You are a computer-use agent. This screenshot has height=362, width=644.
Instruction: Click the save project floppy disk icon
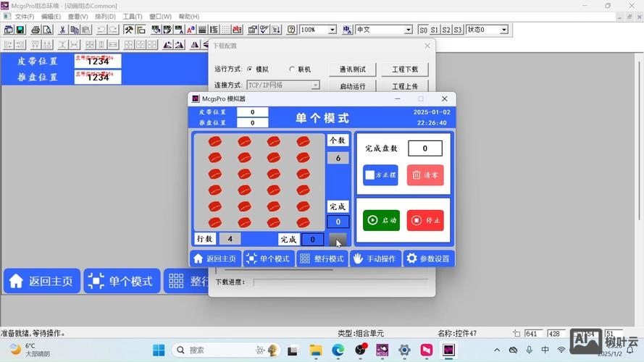20,30
